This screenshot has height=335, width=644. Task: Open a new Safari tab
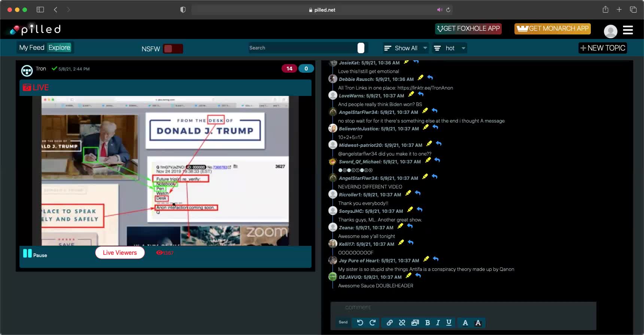point(619,10)
